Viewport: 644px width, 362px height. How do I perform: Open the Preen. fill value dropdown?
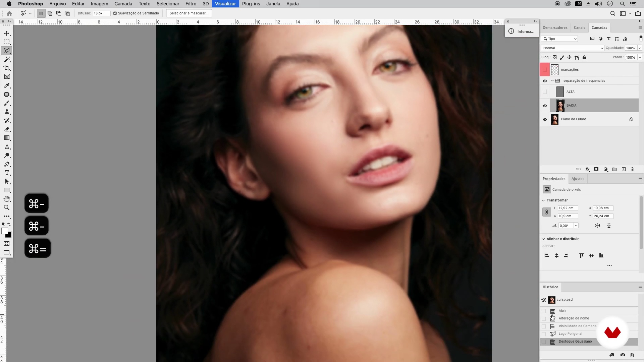coord(640,57)
